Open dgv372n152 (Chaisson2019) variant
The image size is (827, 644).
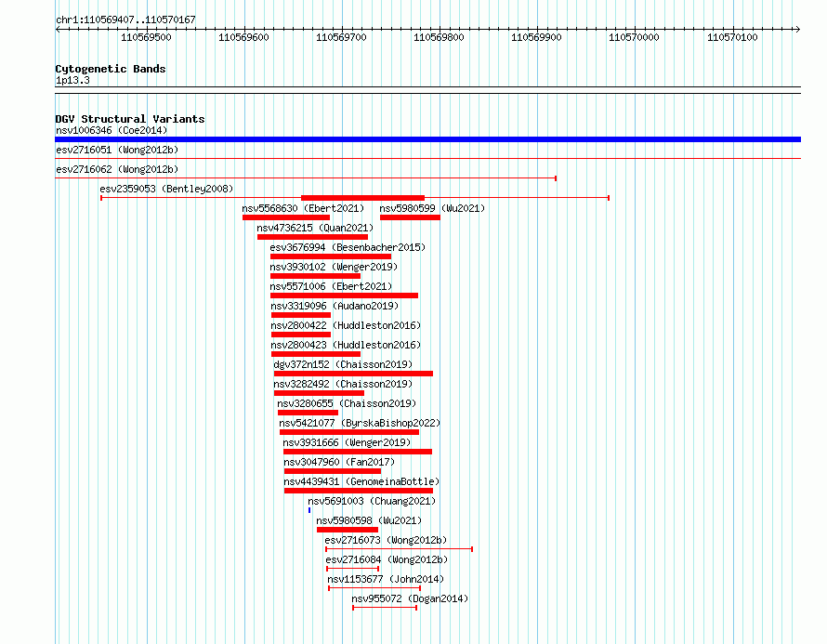[x=343, y=364]
